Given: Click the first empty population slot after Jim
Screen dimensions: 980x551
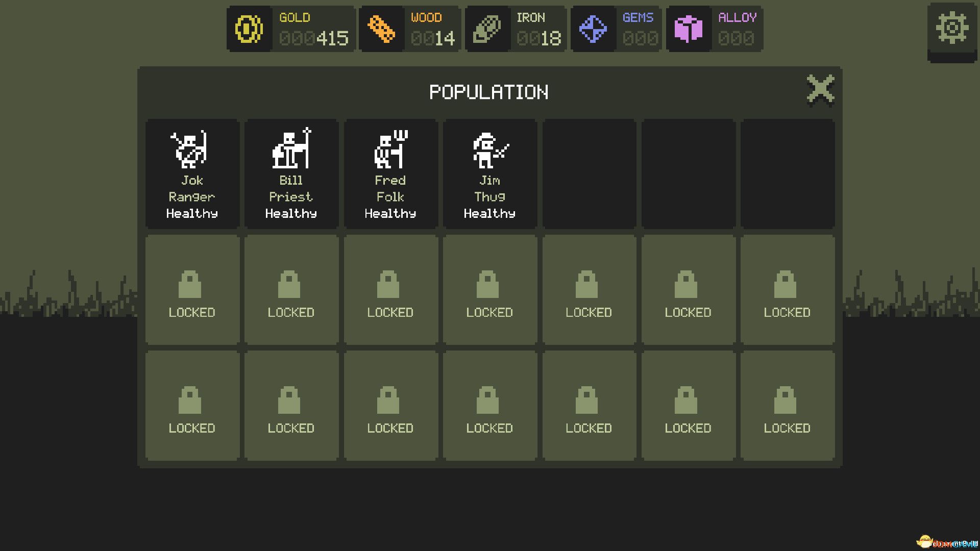Looking at the screenshot, I should pyautogui.click(x=589, y=173).
